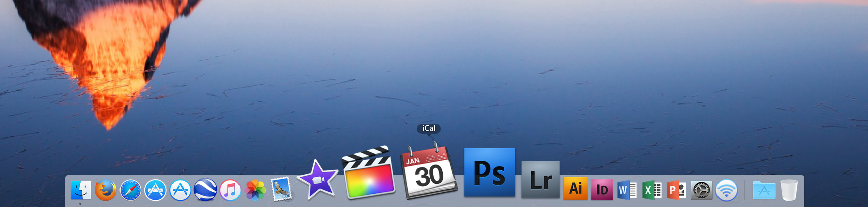The image size is (868, 207).
Task: Open iTunes music note icon
Action: 230,190
